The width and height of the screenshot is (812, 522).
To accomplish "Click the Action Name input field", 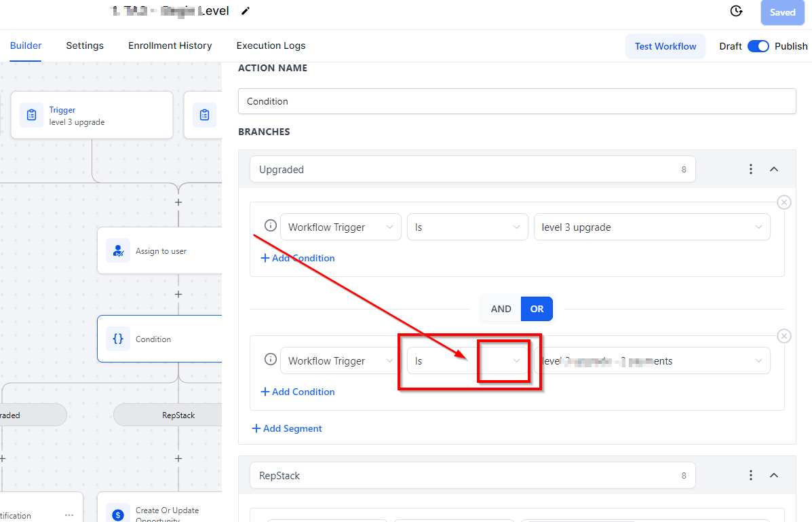I will (517, 101).
